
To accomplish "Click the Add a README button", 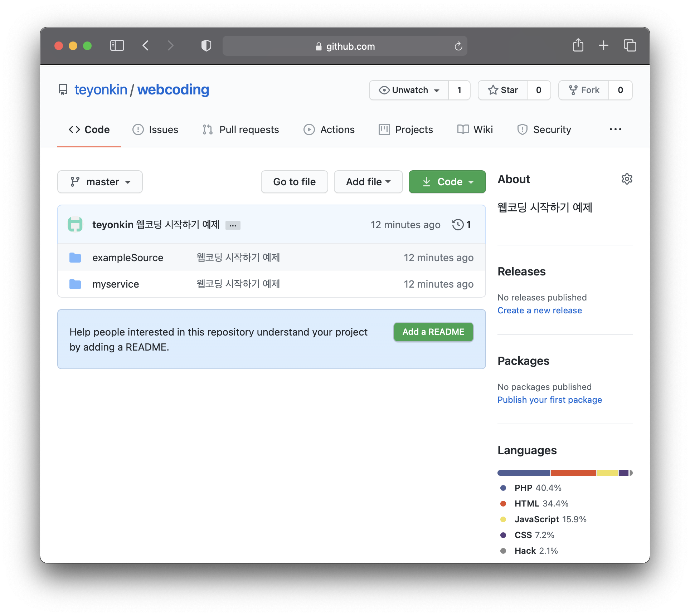I will 433,332.
